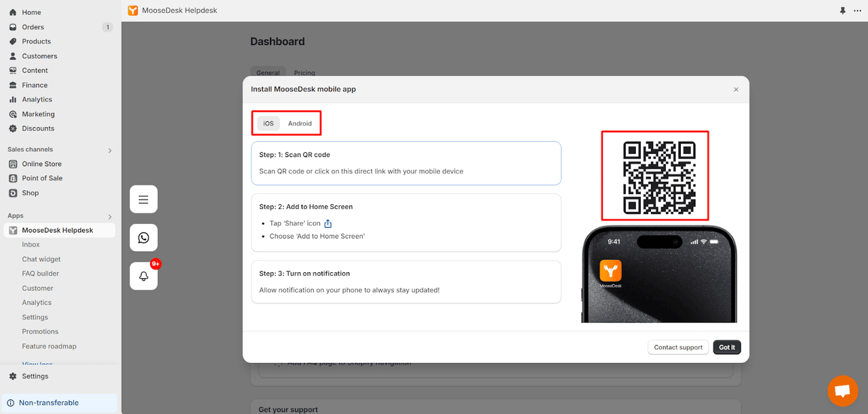Open Chat widget menu item
Image resolution: width=868 pixels, height=414 pixels.
pyautogui.click(x=41, y=259)
